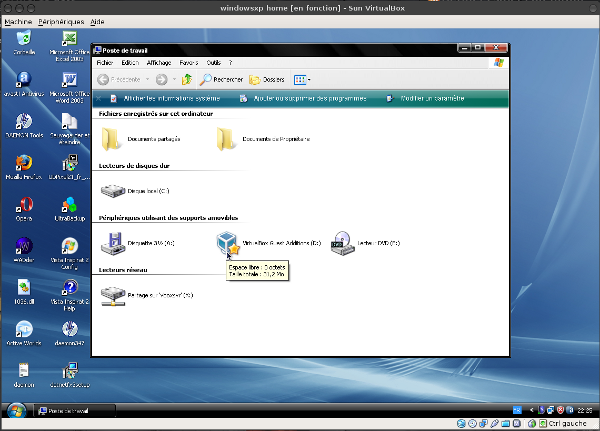Open the Edition menu
The width and height of the screenshot is (600, 431).
pyautogui.click(x=130, y=63)
